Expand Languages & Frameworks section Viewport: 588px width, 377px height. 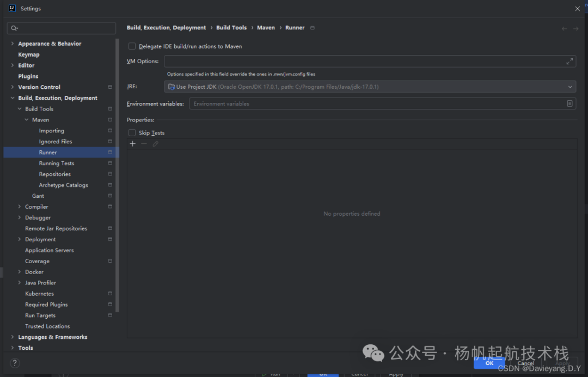[13, 337]
